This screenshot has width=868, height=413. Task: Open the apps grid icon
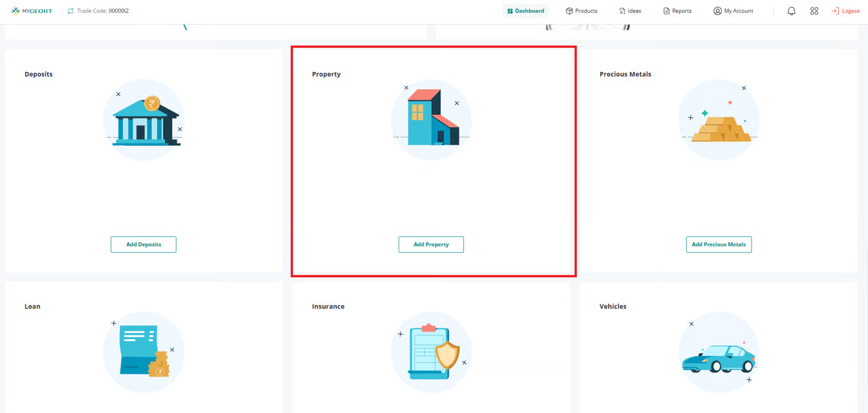(814, 11)
